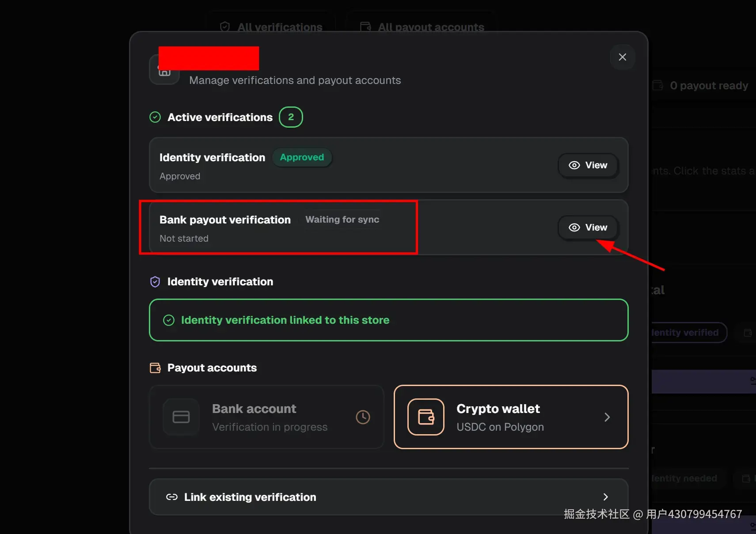Viewport: 756px width, 534px height.
Task: Click the Bank account card icon
Action: [x=181, y=417]
